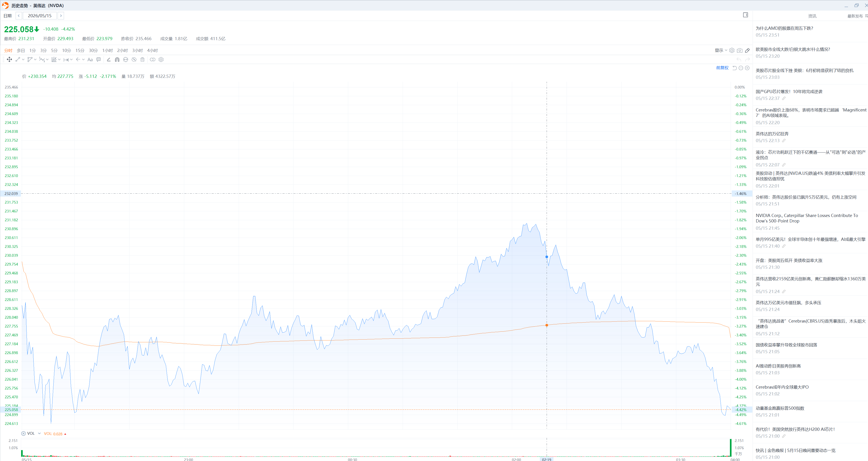Open NVIDIA Corp., Caterpillar Share Losses article
This screenshot has width=868, height=461.
coord(807,218)
